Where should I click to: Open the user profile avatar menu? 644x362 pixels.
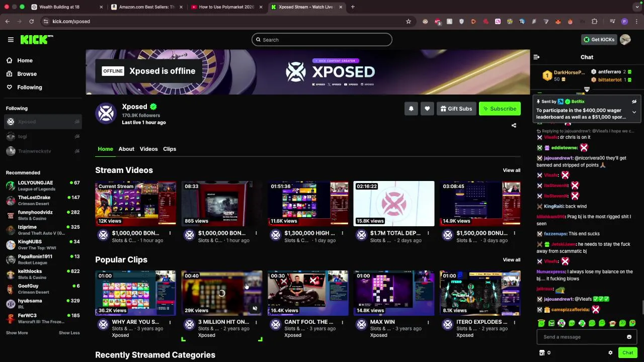[x=625, y=40]
